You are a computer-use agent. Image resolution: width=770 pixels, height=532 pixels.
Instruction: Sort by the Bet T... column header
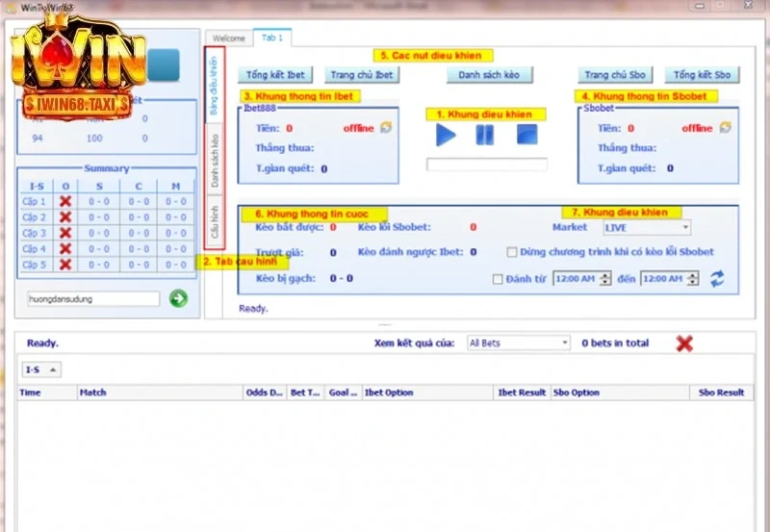305,393
